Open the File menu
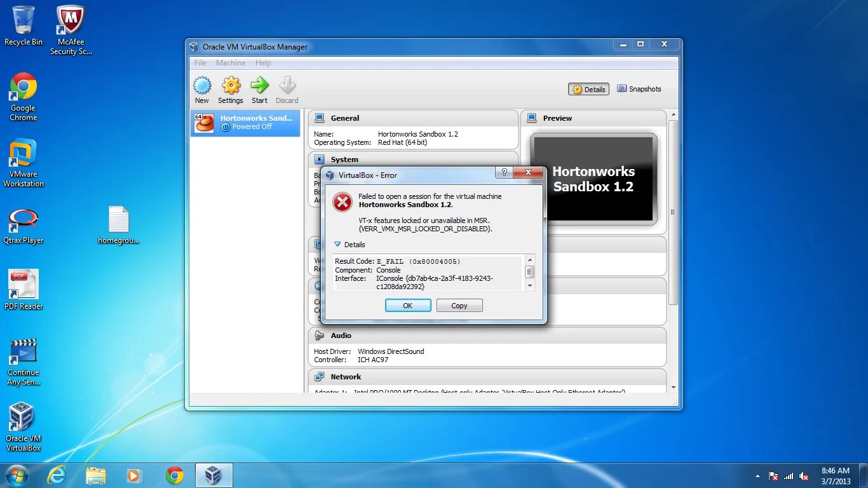 point(200,63)
